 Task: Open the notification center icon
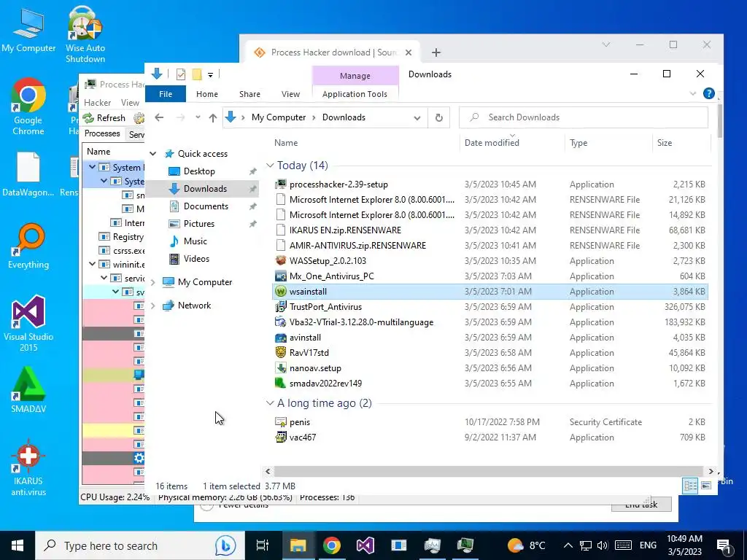pos(724,545)
